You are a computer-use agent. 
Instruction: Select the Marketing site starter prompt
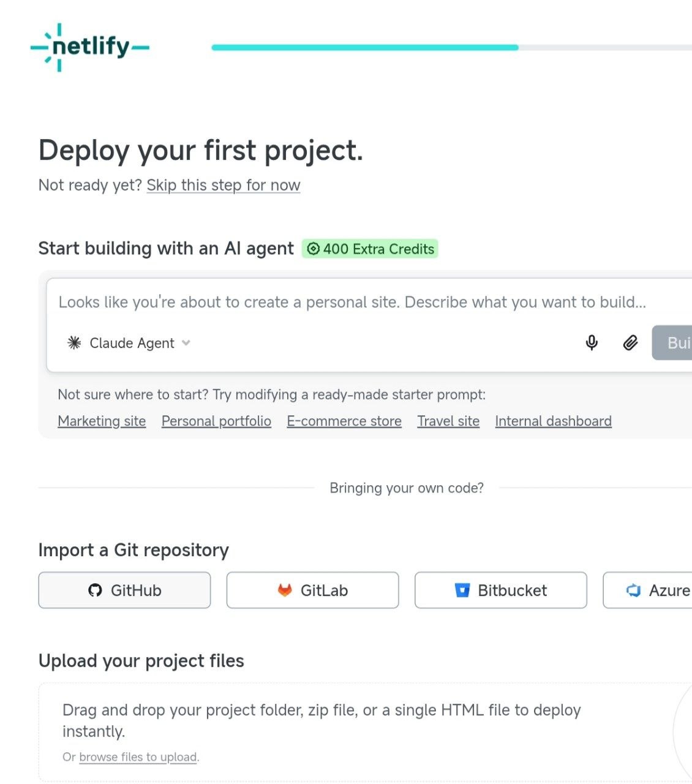click(x=102, y=421)
